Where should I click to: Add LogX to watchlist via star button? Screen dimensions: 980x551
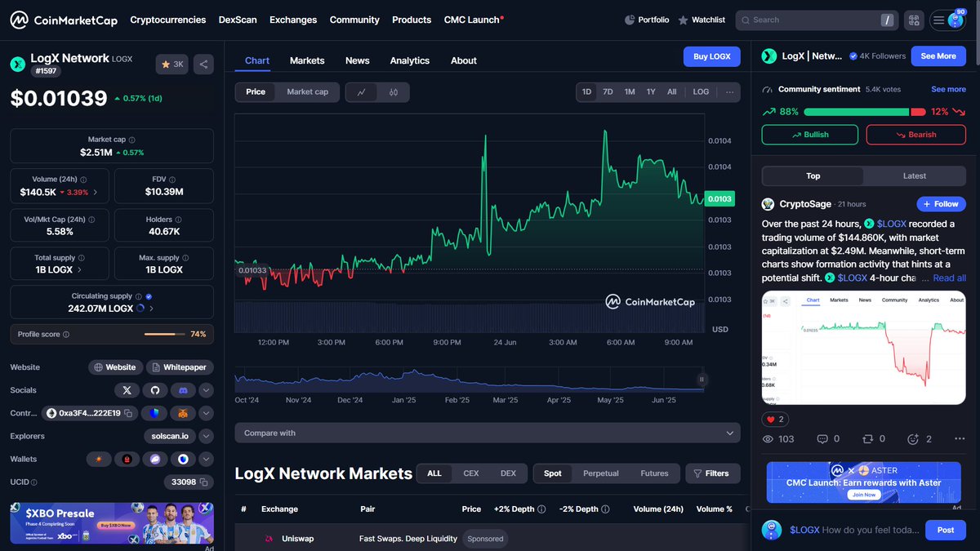172,64
